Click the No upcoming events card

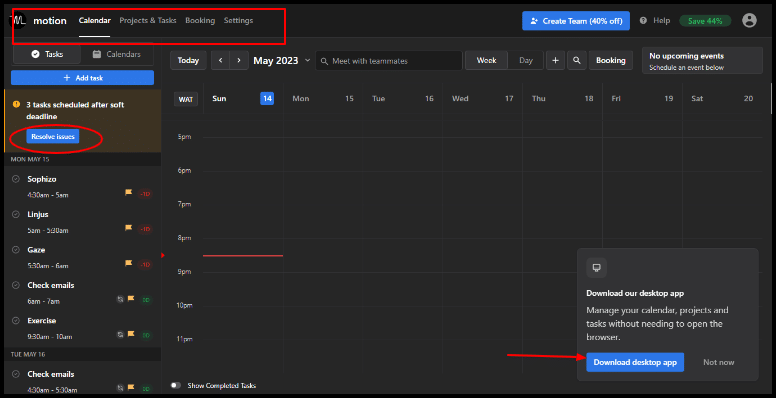pyautogui.click(x=702, y=61)
